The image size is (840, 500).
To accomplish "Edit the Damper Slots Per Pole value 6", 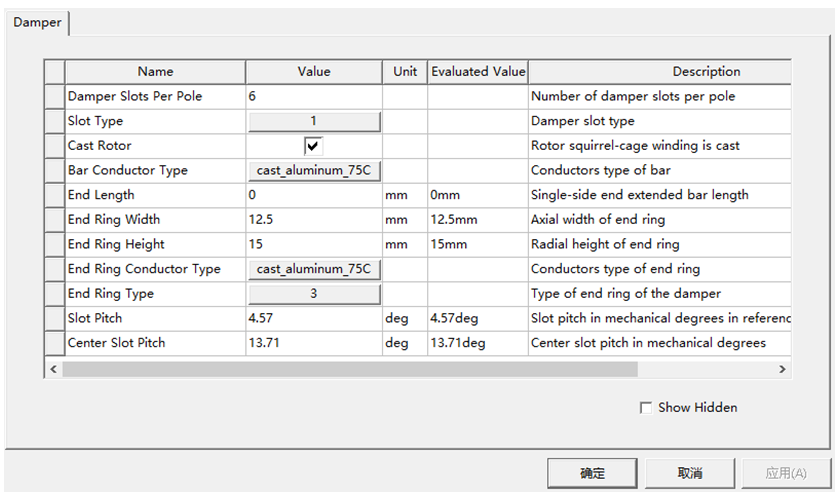I will click(x=314, y=96).
